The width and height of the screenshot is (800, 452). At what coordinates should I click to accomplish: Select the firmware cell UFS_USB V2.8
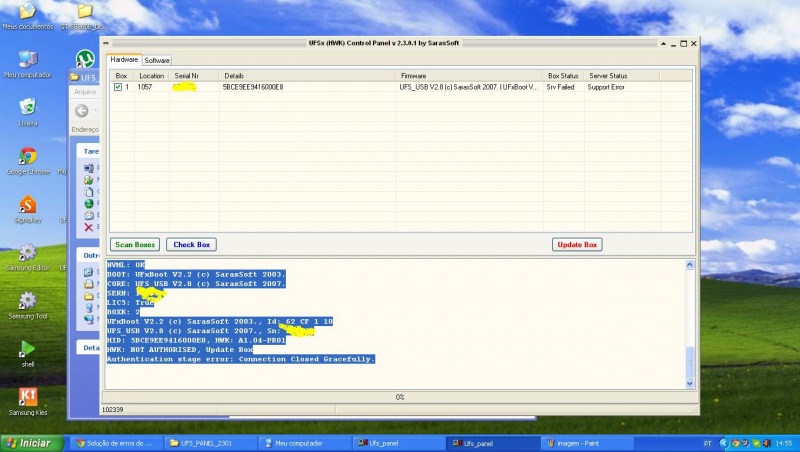[x=468, y=87]
